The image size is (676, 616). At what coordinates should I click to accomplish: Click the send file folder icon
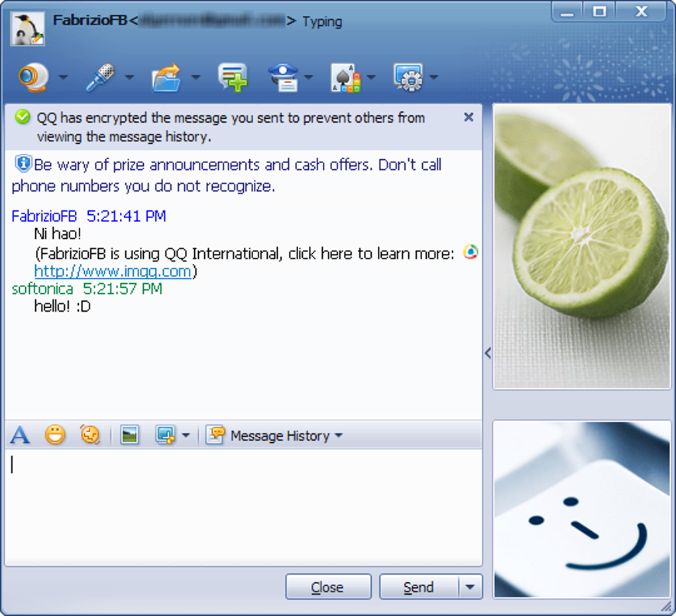pyautogui.click(x=166, y=77)
